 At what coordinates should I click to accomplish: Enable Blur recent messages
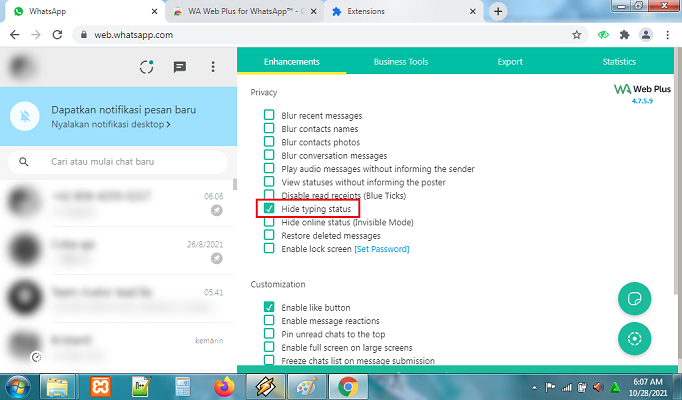point(269,115)
